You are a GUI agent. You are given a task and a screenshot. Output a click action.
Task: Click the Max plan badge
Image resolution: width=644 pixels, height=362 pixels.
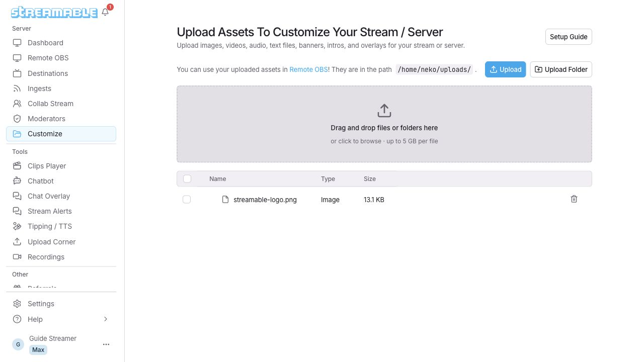click(38, 350)
